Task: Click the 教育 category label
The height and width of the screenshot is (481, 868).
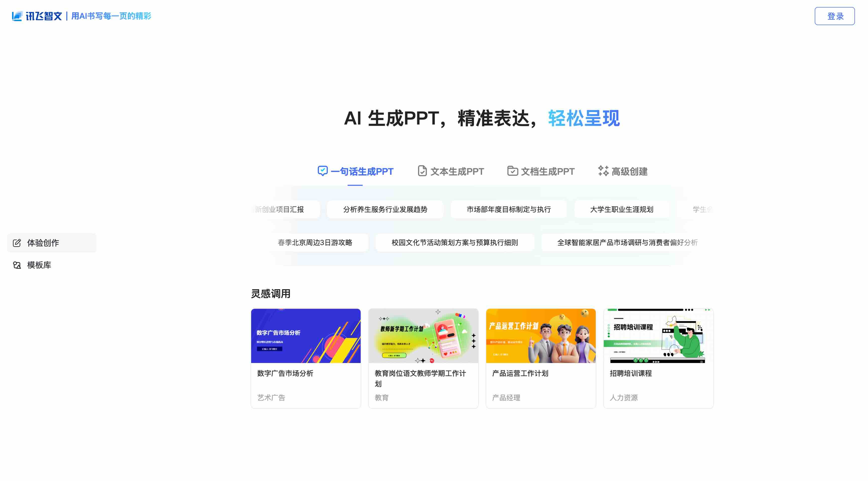Action: pyautogui.click(x=382, y=398)
